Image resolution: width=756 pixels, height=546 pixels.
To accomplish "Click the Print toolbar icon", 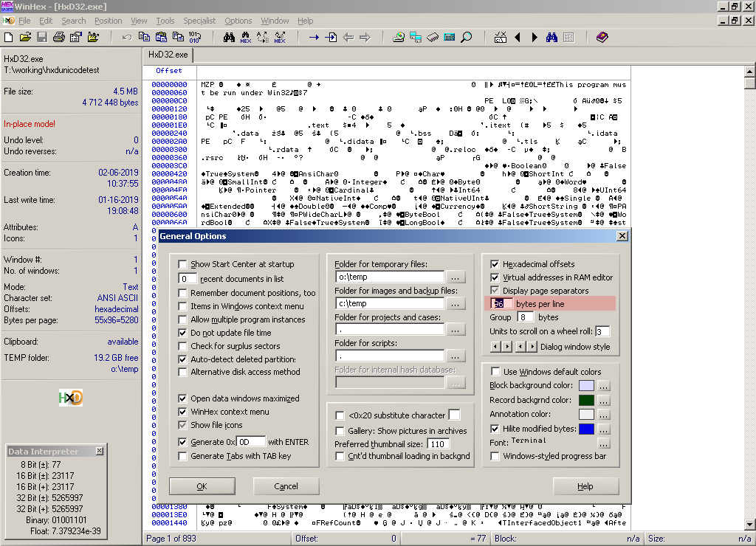I will pos(59,37).
